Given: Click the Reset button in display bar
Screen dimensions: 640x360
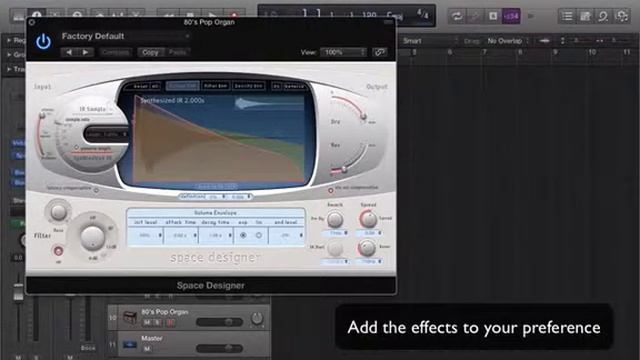Looking at the screenshot, I should [140, 86].
